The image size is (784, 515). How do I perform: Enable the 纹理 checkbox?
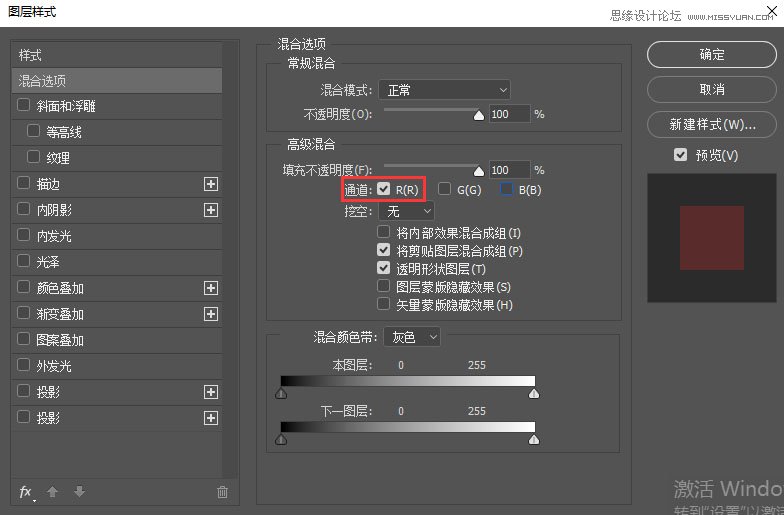[x=34, y=157]
